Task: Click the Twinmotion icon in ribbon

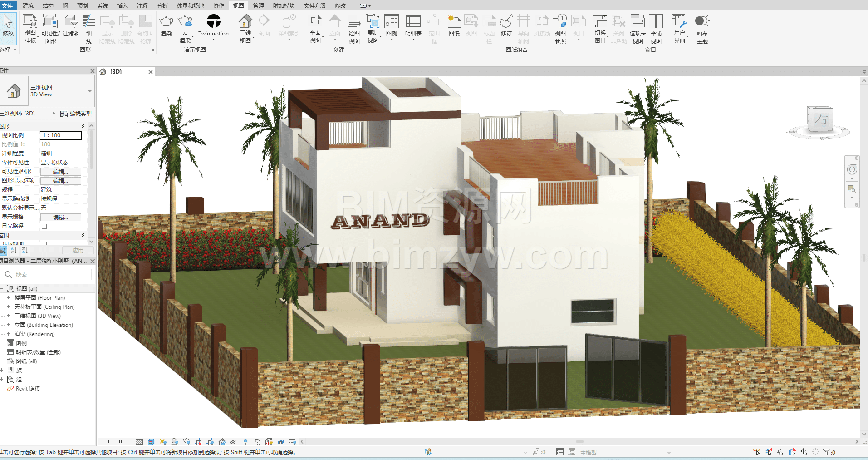Action: coord(213,21)
